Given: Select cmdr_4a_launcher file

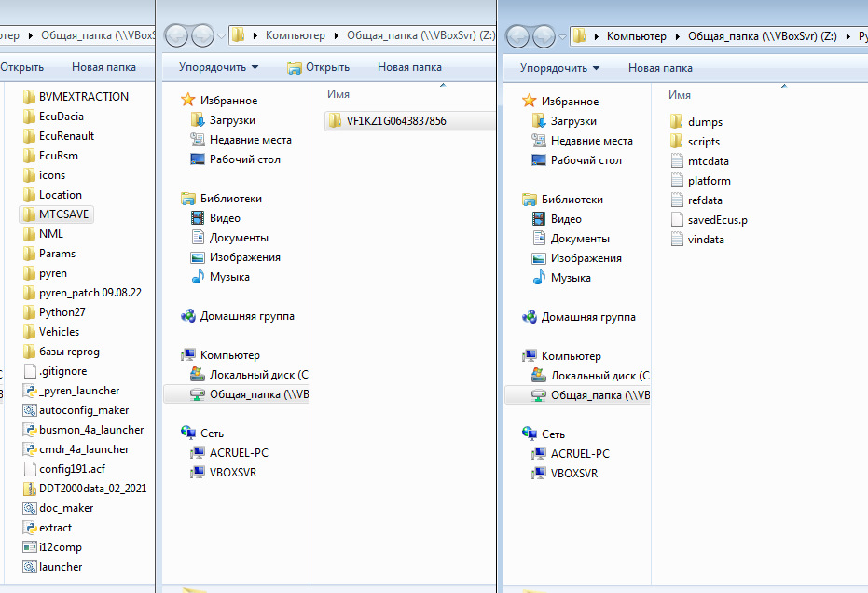Looking at the screenshot, I should click(76, 449).
